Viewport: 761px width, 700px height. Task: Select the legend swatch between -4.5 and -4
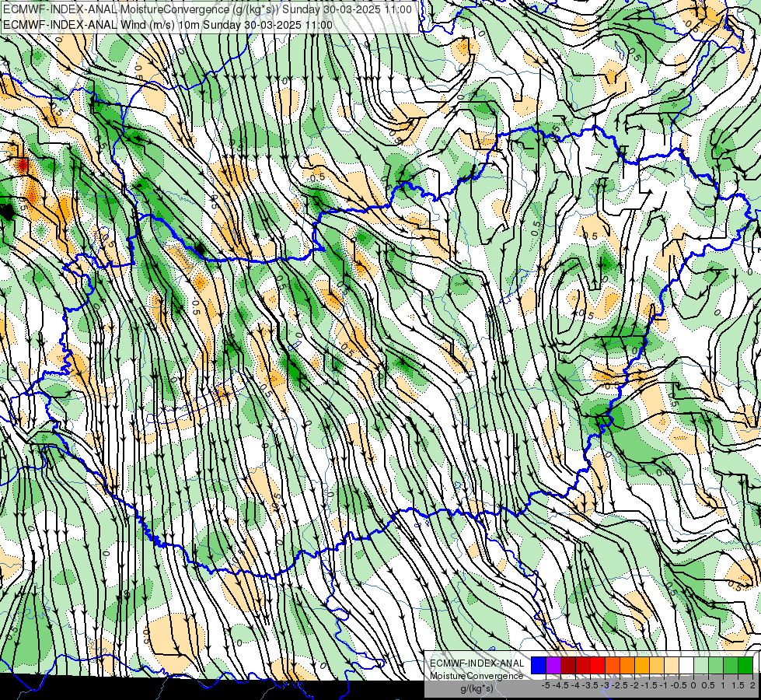(568, 666)
